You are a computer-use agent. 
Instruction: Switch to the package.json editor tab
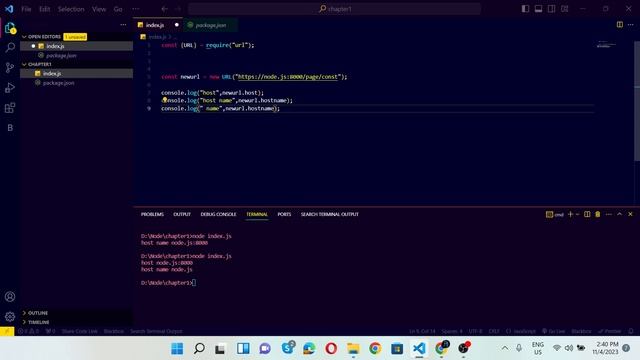210,25
